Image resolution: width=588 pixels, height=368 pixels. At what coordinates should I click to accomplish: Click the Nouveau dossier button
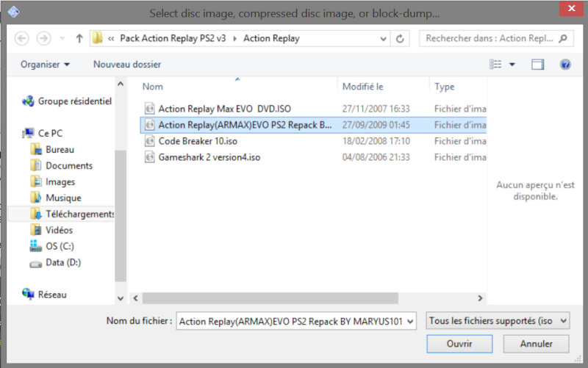127,65
